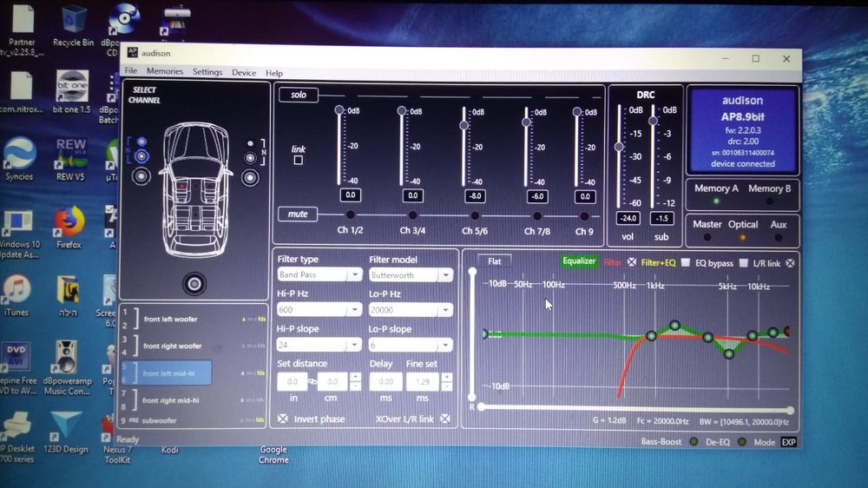Open the Hi-P slope dropdown
The image size is (868, 488).
(x=319, y=345)
